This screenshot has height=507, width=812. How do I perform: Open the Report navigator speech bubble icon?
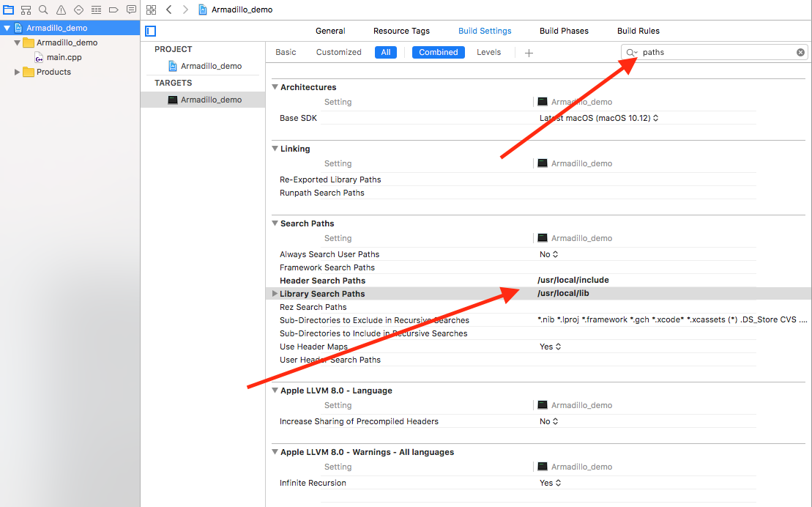132,10
